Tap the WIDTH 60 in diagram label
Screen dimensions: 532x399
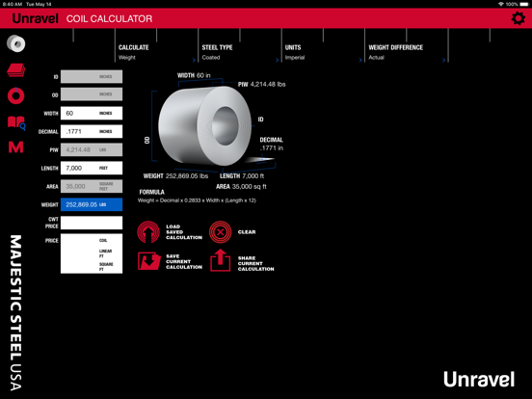coord(194,75)
